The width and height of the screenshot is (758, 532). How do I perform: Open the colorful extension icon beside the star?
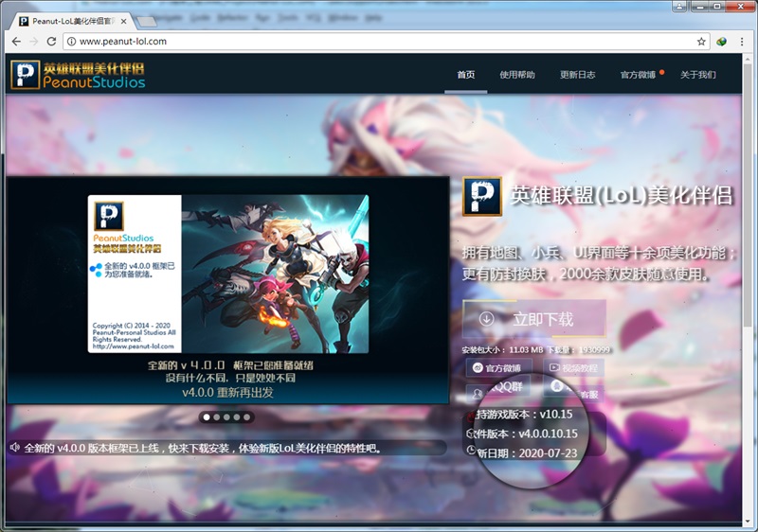721,42
